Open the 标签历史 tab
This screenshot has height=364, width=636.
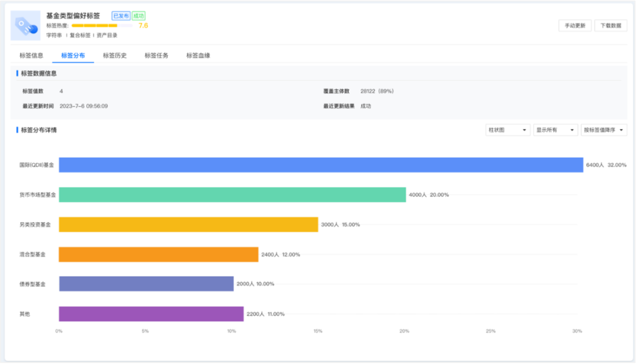(x=115, y=56)
